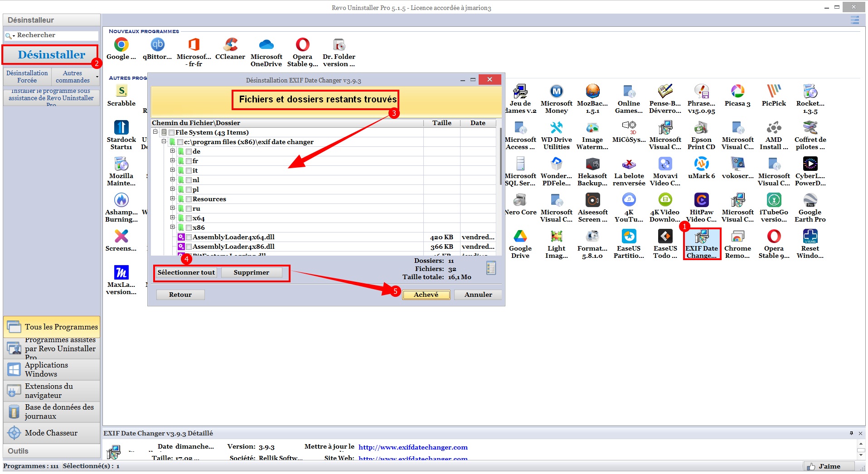
Task: Select the Google Earth Pro icon
Action: [810, 200]
